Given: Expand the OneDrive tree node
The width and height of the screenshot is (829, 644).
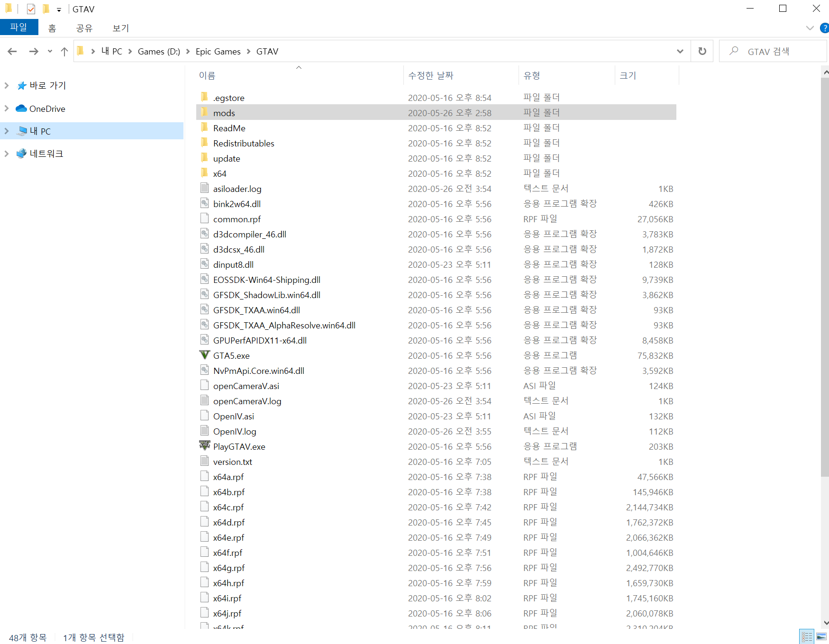Looking at the screenshot, I should (7, 109).
